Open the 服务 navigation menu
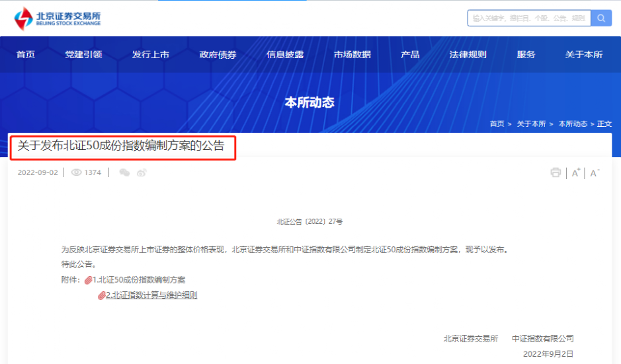 [x=526, y=55]
